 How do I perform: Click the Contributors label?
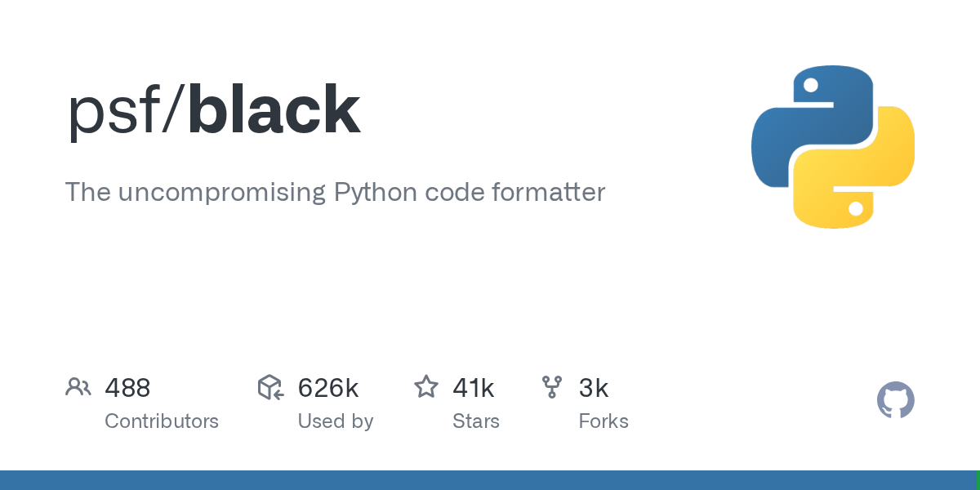point(162,421)
